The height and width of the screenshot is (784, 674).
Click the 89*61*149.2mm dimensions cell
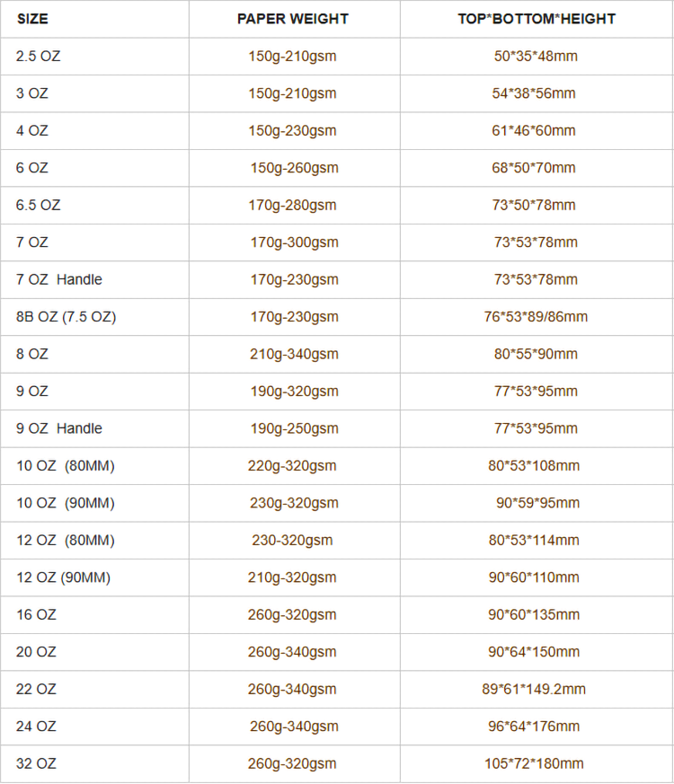[534, 689]
